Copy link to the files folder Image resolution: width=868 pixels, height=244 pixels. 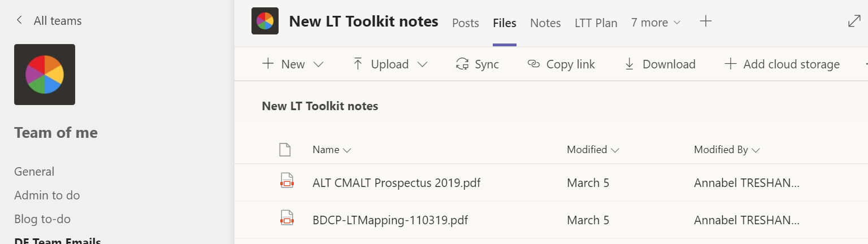click(x=561, y=64)
